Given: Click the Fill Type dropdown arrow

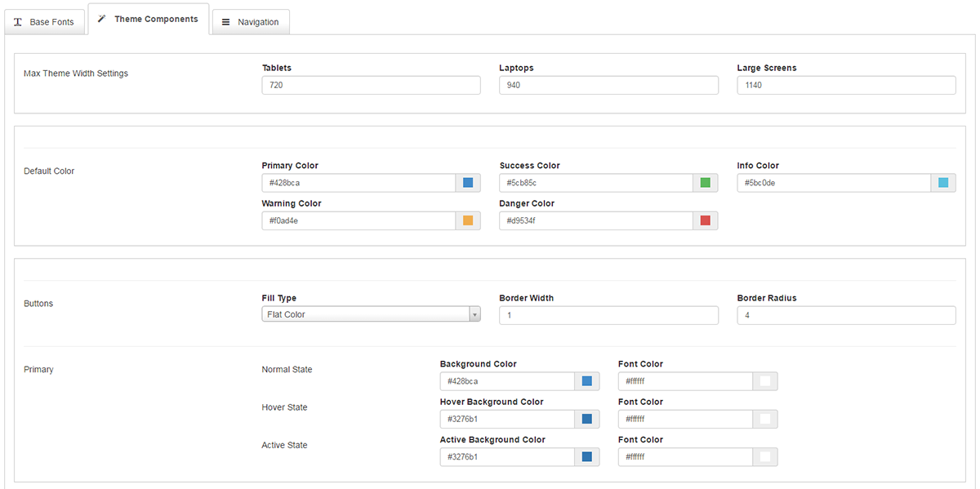Looking at the screenshot, I should tap(474, 314).
